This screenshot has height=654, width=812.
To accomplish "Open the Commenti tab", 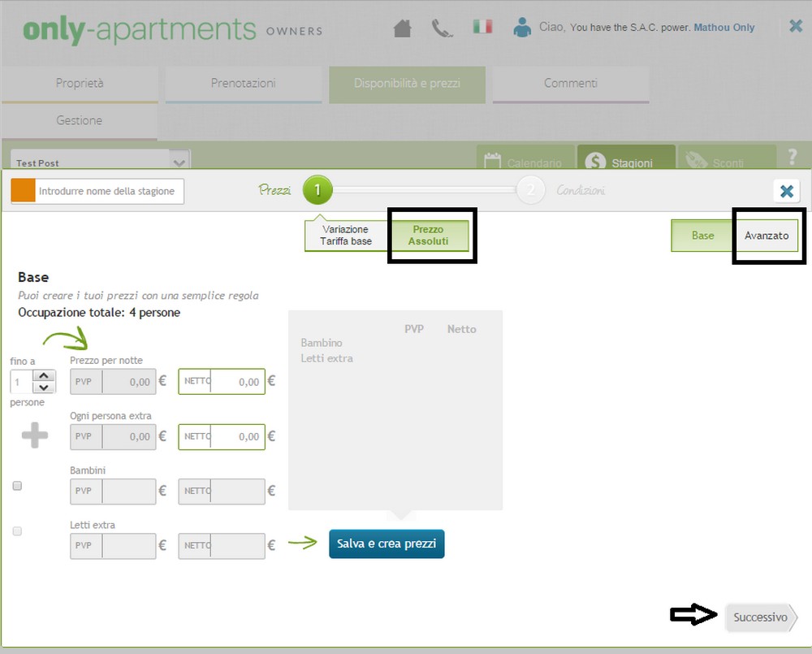I will tap(570, 83).
